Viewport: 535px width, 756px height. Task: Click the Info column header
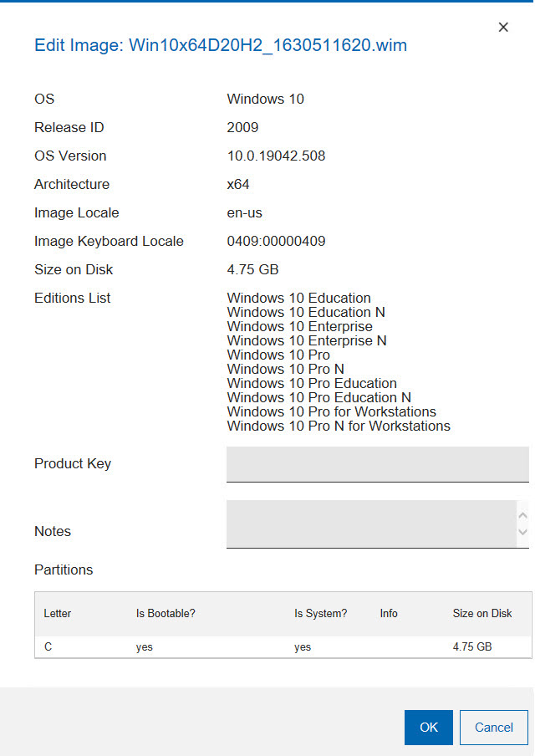click(389, 614)
